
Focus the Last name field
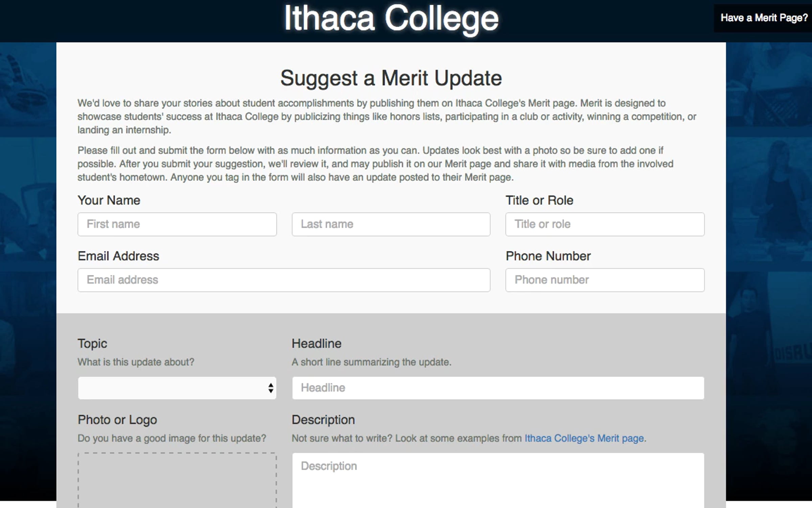[x=391, y=224]
